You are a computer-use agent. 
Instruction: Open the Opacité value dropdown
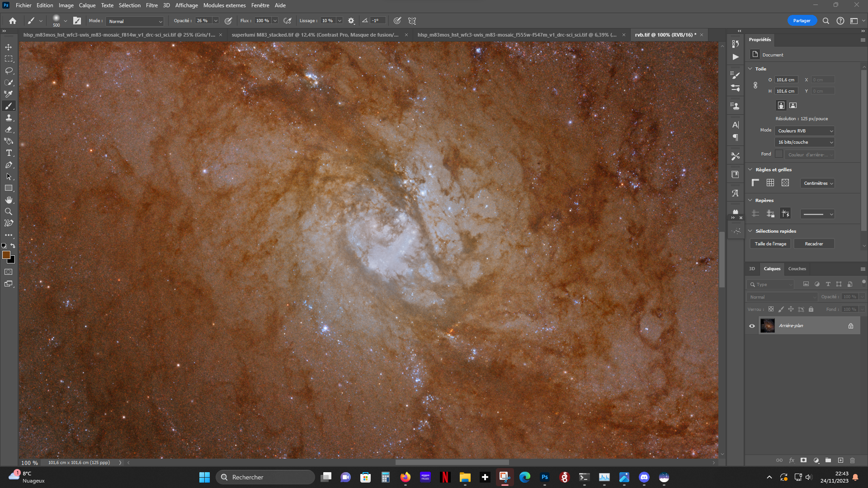[216, 21]
